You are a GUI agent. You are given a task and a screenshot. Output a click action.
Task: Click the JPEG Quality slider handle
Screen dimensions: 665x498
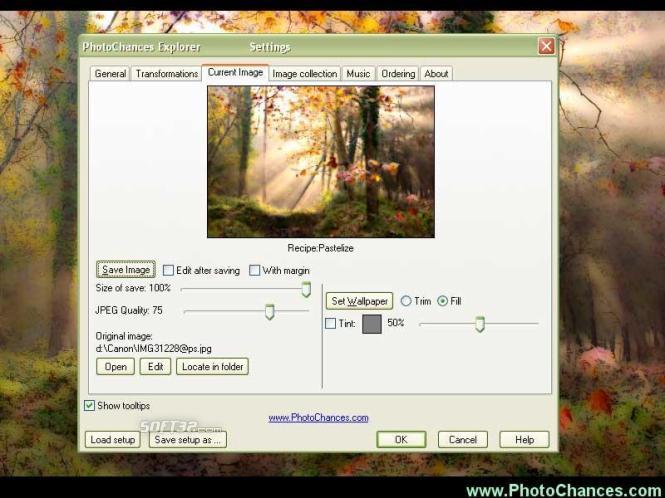coord(269,312)
